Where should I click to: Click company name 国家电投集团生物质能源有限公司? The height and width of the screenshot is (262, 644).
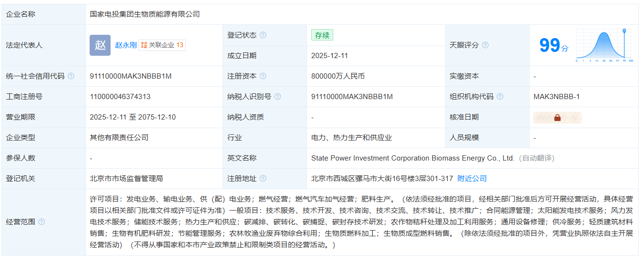(145, 14)
